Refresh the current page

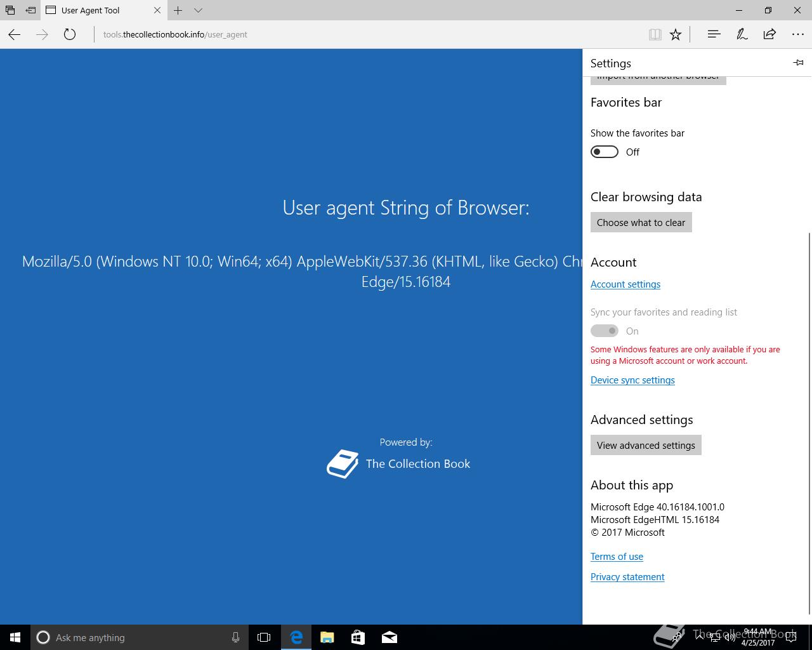70,35
